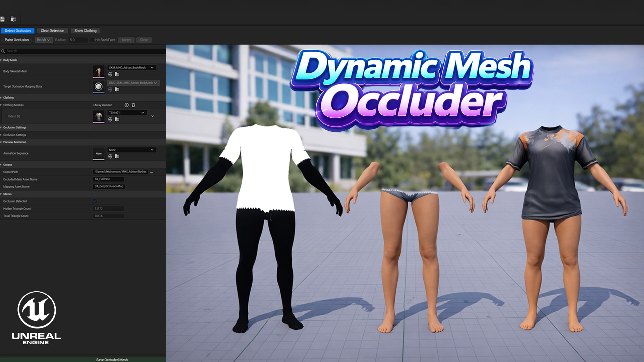Click Clear Detection in the top bar
644x362 pixels.
(52, 31)
